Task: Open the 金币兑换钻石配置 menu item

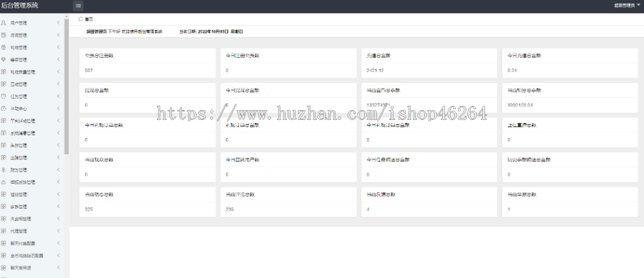Action: point(31,255)
